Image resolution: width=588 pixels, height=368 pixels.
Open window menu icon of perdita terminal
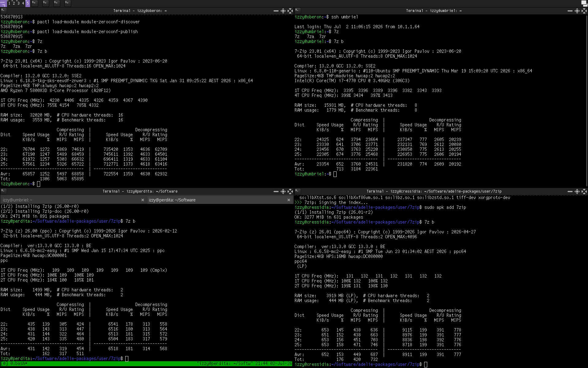[3, 191]
